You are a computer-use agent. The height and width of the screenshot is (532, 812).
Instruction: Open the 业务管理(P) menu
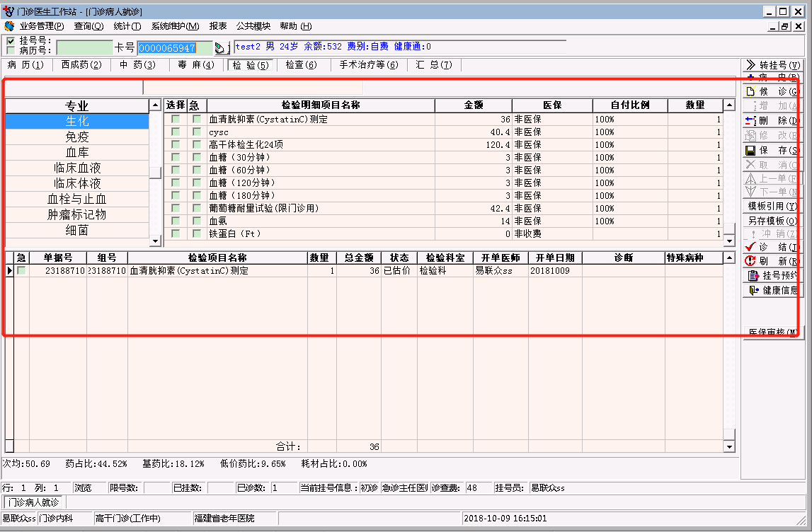coord(42,26)
